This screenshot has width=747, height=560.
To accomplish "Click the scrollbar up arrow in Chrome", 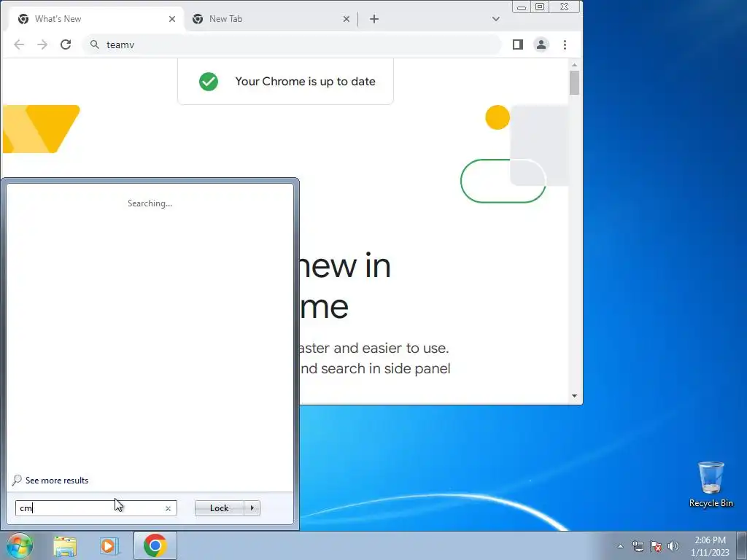I will click(x=575, y=65).
